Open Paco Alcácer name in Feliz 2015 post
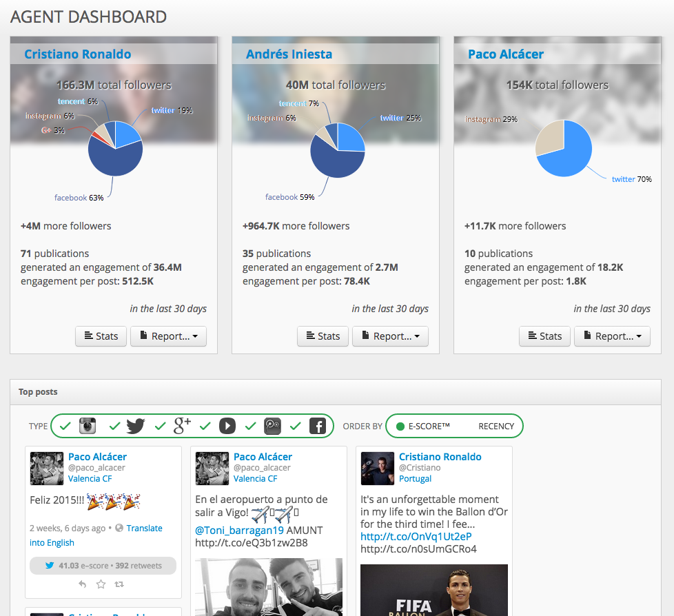674x616 pixels. pos(98,457)
